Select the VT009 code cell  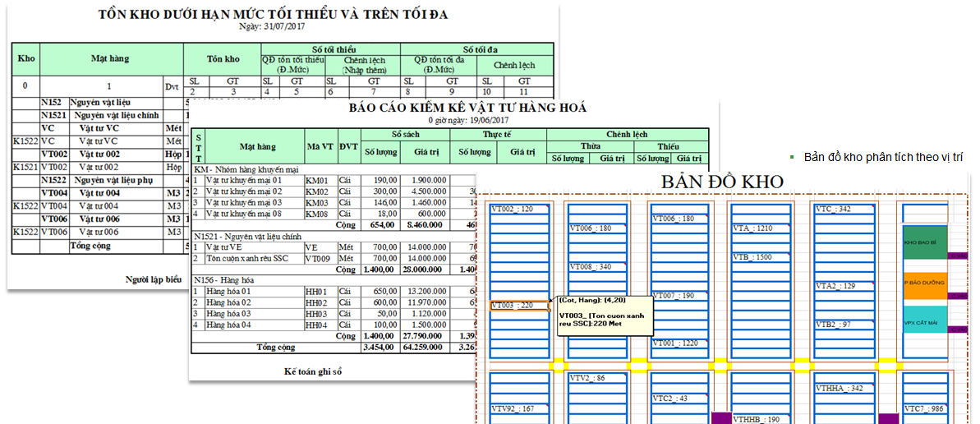coord(320,258)
